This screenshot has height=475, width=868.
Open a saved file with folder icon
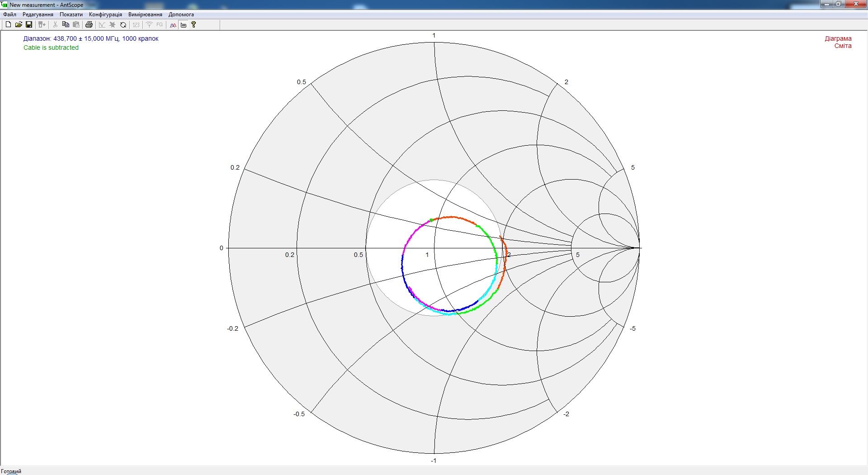[19, 25]
